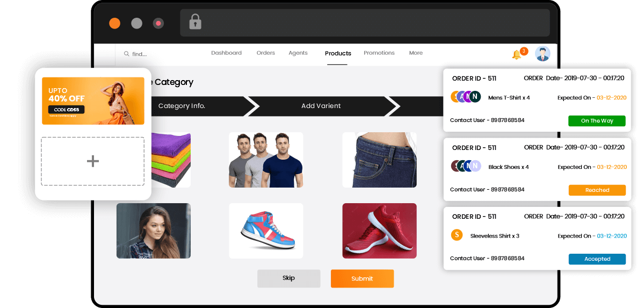
Task: Click the dark N avatar on Mens T-Shirt order
Action: (x=475, y=97)
